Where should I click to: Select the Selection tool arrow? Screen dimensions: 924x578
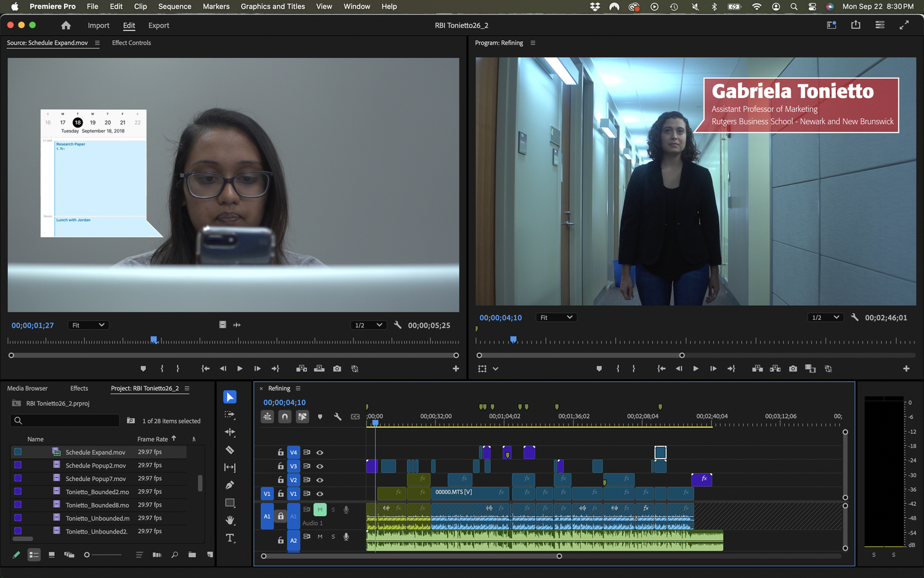(x=230, y=397)
